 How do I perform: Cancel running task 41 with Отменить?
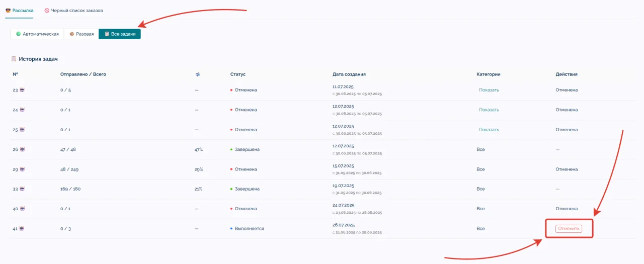tap(569, 228)
